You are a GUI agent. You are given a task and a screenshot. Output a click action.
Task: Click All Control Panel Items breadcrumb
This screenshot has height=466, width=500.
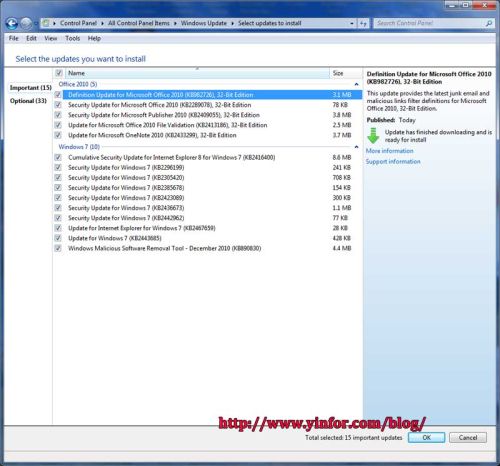139,23
